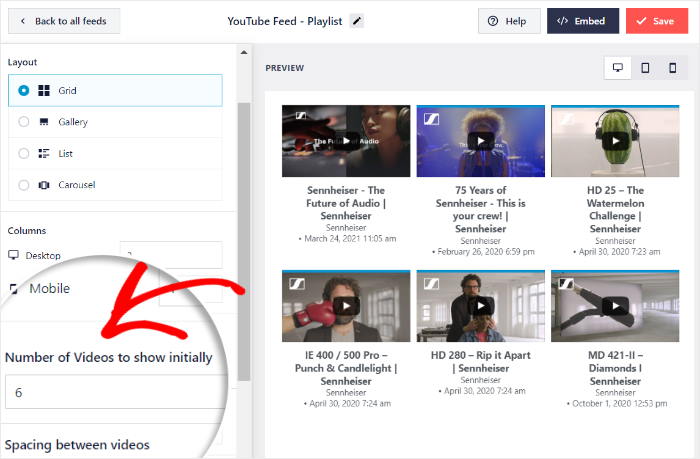The width and height of the screenshot is (700, 459).
Task: Play the MD 421-II Diamonds video
Action: [x=615, y=306]
